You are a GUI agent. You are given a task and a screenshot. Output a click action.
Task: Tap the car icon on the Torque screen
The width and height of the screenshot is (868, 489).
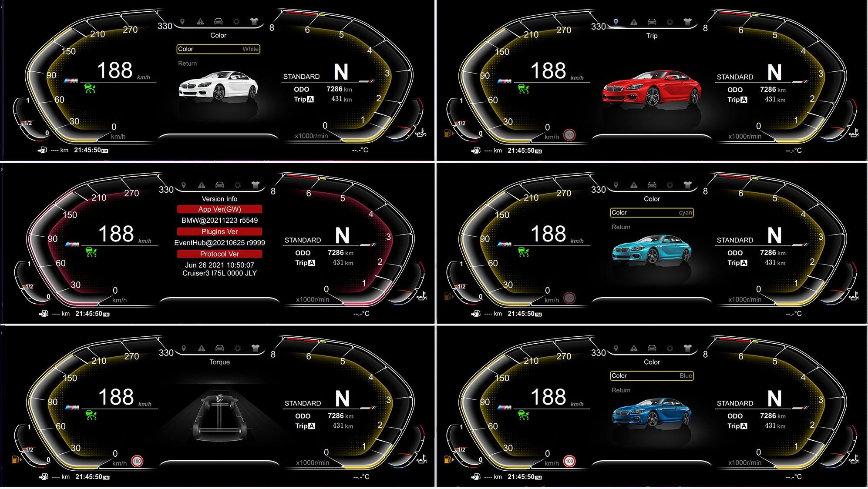point(220,348)
